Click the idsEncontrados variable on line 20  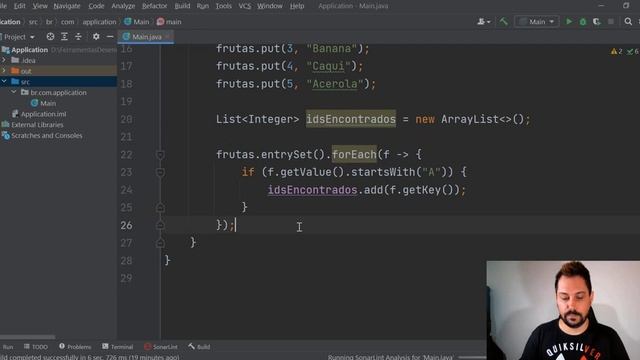[x=351, y=119]
